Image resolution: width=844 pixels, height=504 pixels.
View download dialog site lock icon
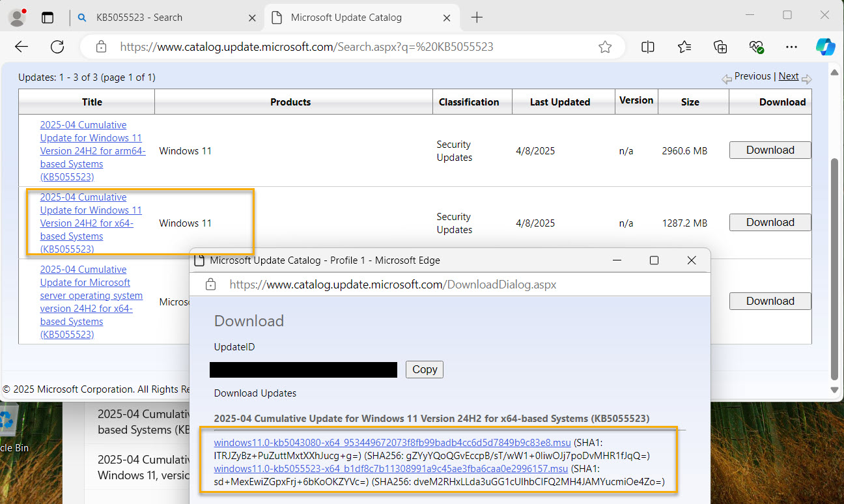click(210, 285)
